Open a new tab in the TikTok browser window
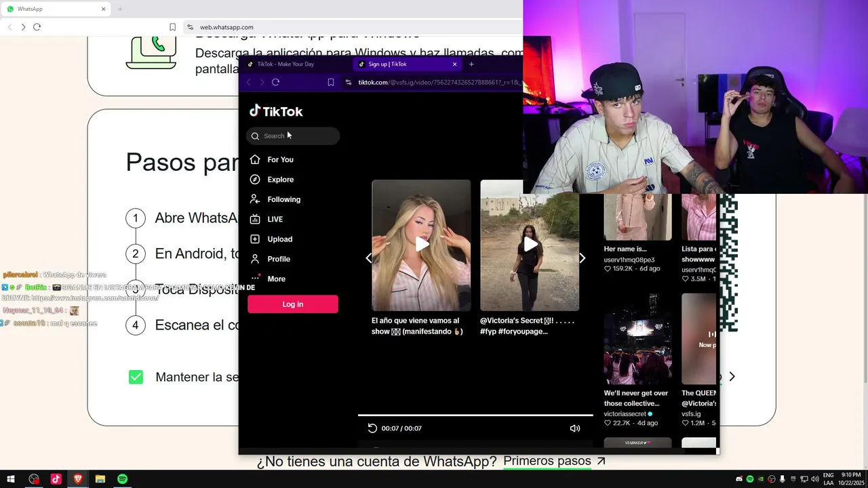The height and width of the screenshot is (488, 868). point(471,64)
